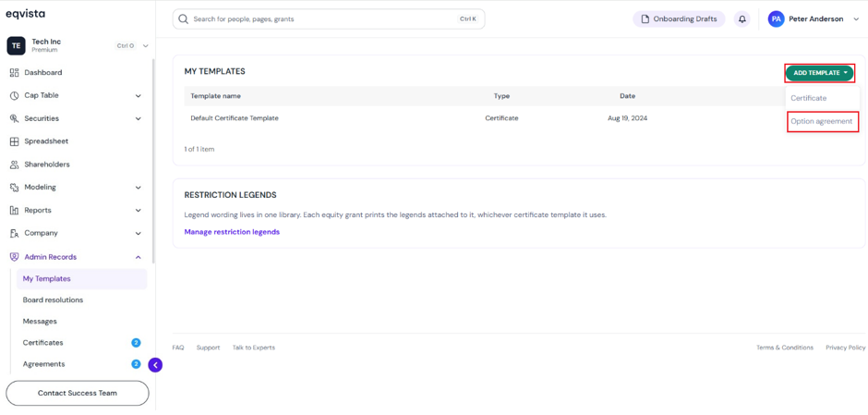The width and height of the screenshot is (868, 415).
Task: Click the Reports chart icon
Action: [15, 211]
